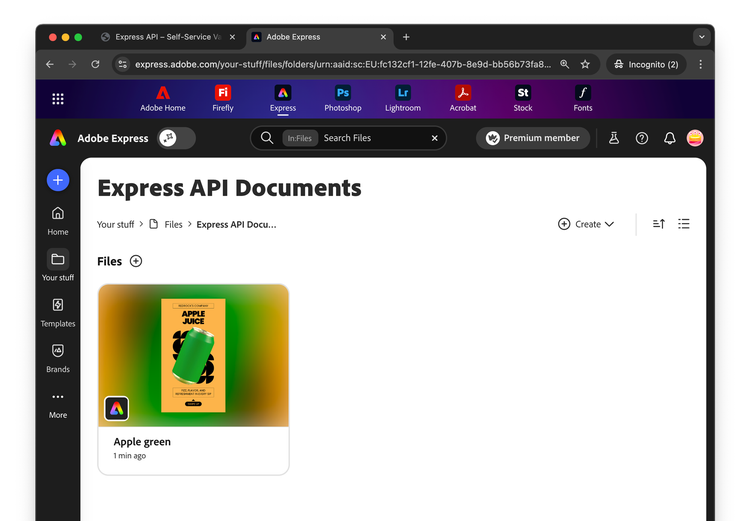Viewport: 750px width, 521px height.
Task: Open Your stuff in the sidebar
Action: (x=58, y=266)
